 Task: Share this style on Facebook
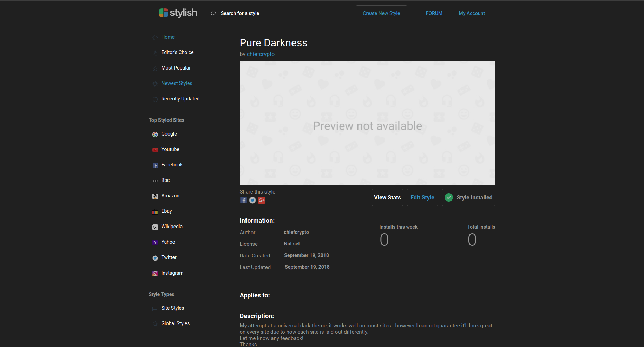point(243,200)
